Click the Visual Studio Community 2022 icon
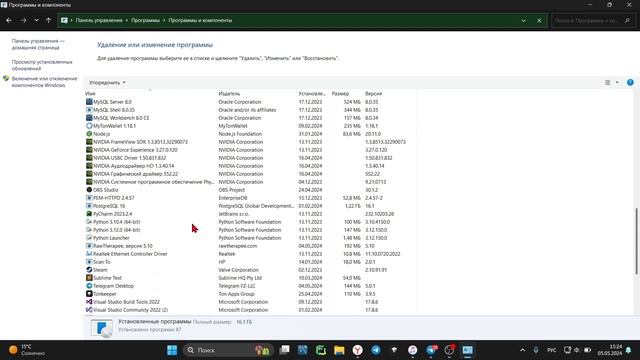The image size is (640, 360). [x=89, y=310]
